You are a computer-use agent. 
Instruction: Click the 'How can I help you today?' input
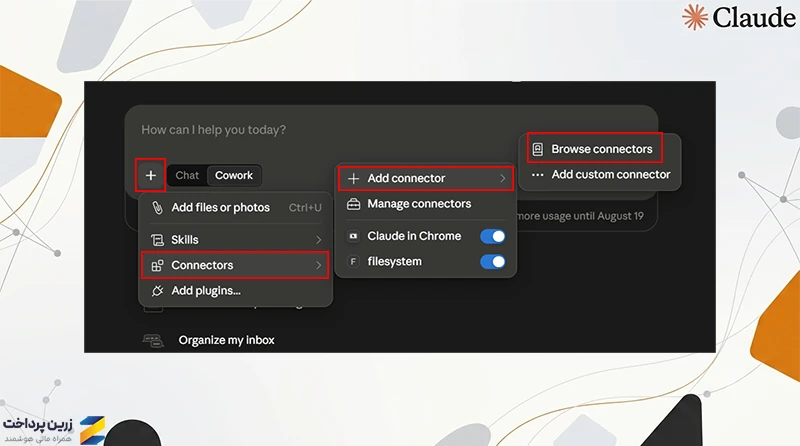213,130
